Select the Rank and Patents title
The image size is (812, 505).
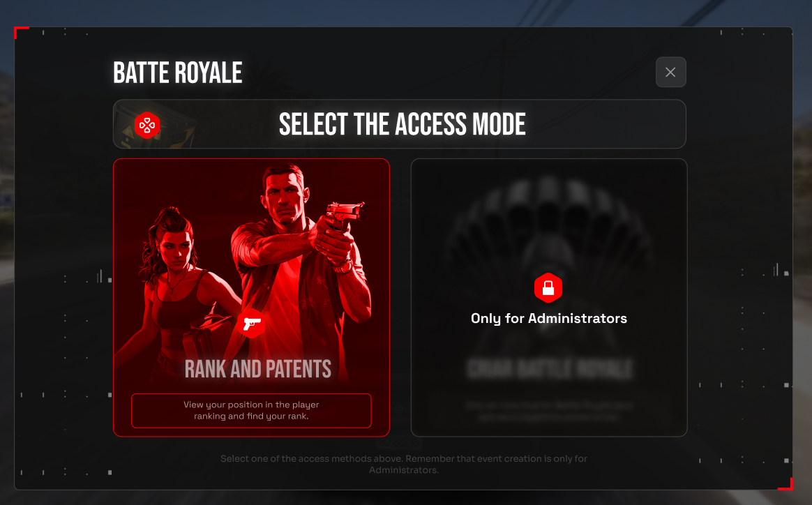pos(258,369)
